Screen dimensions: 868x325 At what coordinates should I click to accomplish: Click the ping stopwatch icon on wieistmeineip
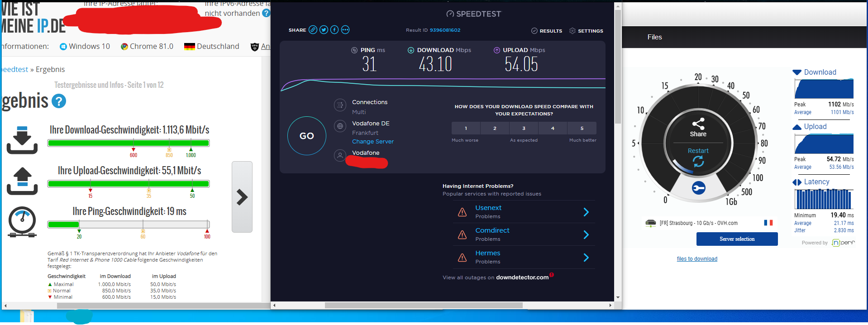(22, 222)
